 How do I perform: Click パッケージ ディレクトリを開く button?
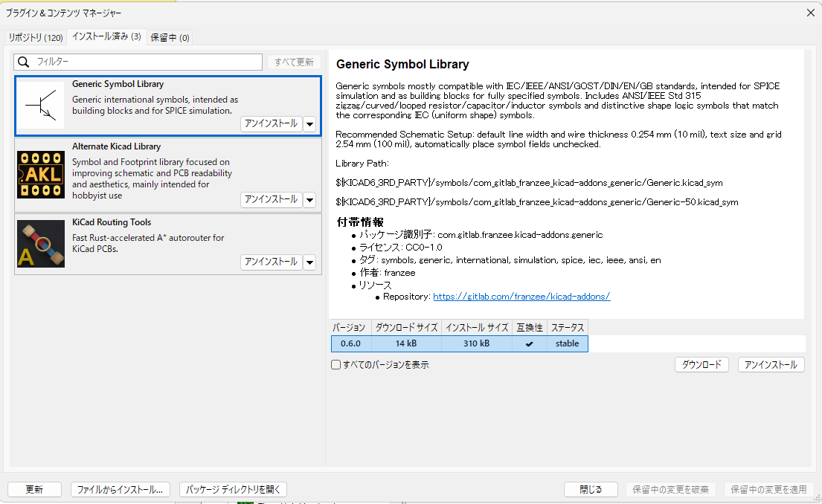pyautogui.click(x=233, y=489)
